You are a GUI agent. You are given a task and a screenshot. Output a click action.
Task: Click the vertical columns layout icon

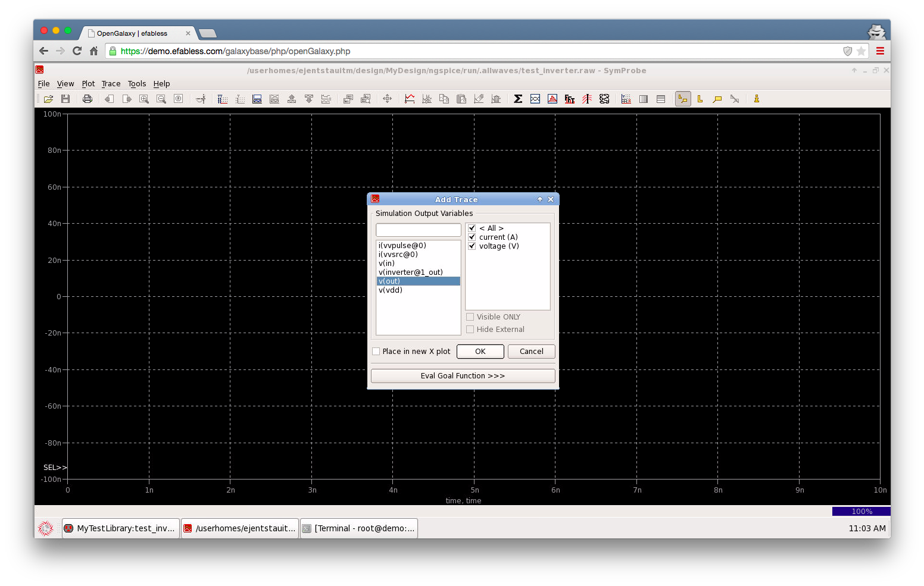pyautogui.click(x=644, y=99)
